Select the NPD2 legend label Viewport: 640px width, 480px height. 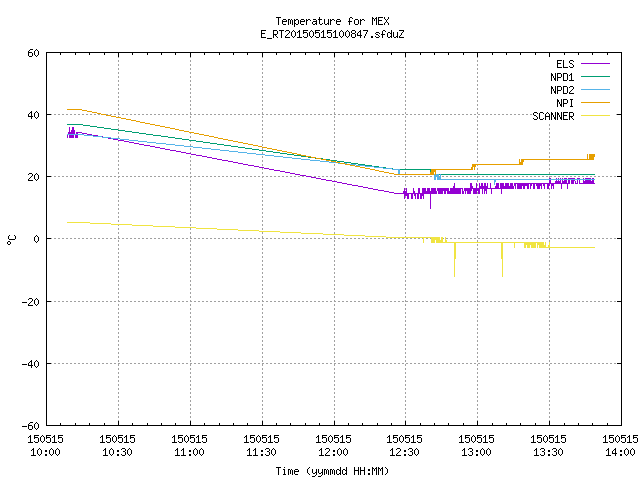pyautogui.click(x=562, y=90)
